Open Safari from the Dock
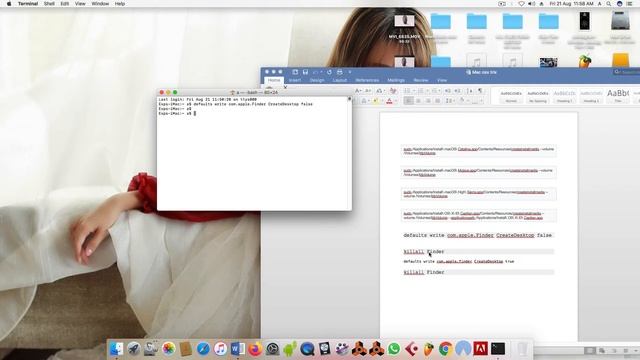 click(x=203, y=349)
